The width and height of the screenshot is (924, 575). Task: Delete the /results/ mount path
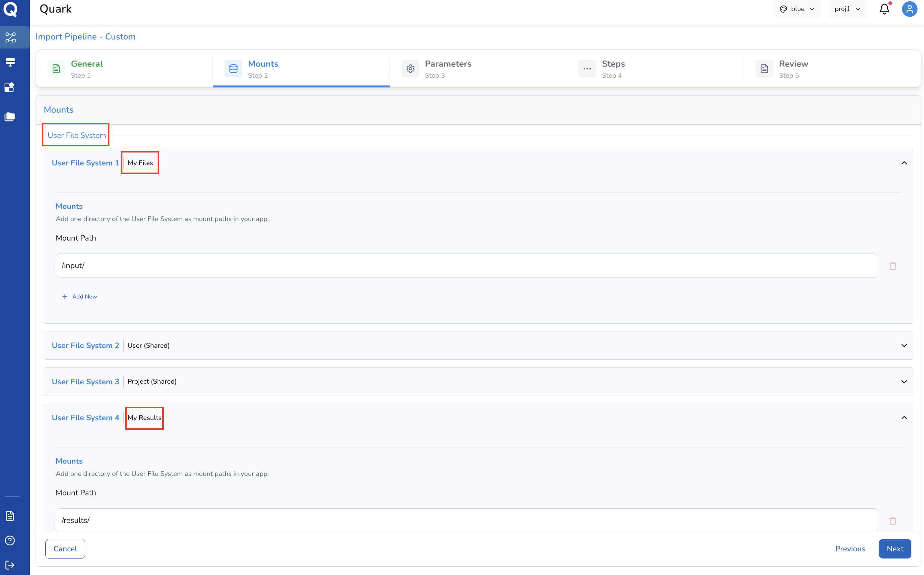pos(893,521)
